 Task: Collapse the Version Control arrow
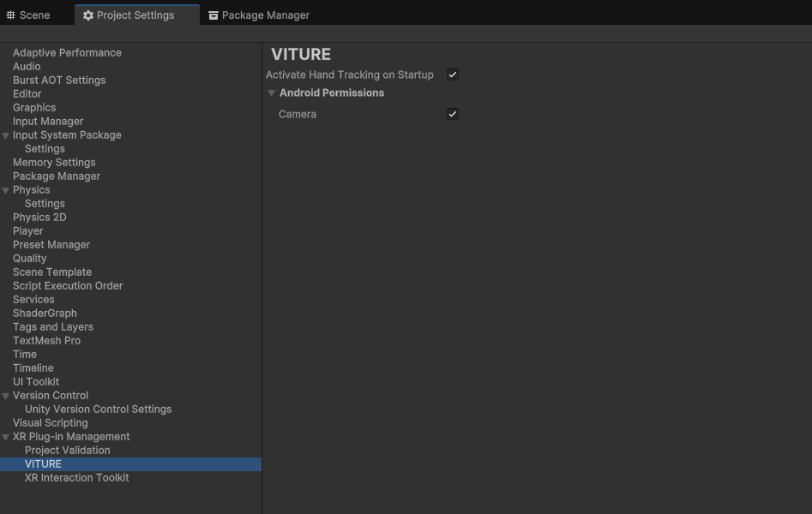click(6, 396)
